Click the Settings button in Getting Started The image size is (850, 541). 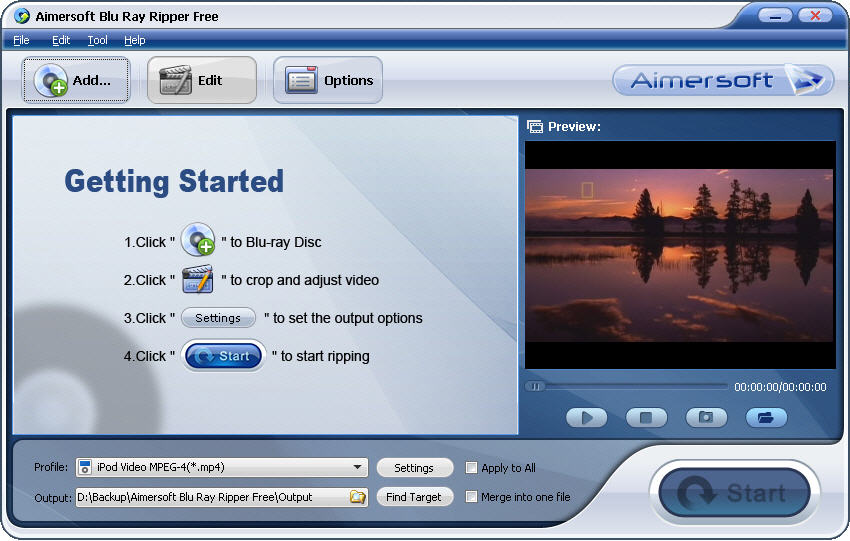tap(218, 318)
